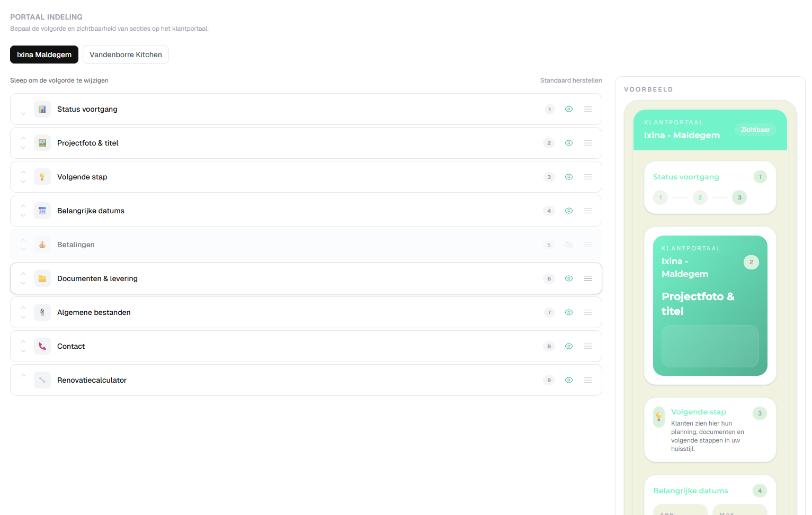Switch to the Vandenborre Kitchen tab
Viewport: 812px width, 515px height.
(126, 55)
